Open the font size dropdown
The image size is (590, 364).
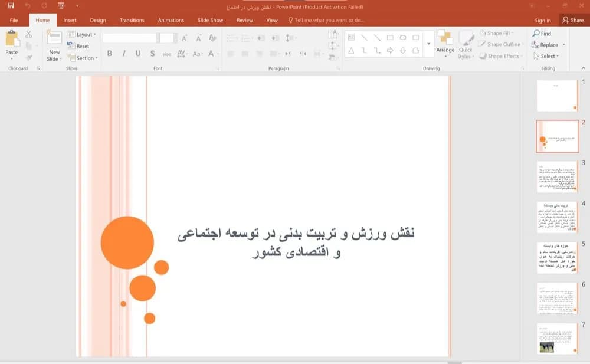[x=175, y=38]
